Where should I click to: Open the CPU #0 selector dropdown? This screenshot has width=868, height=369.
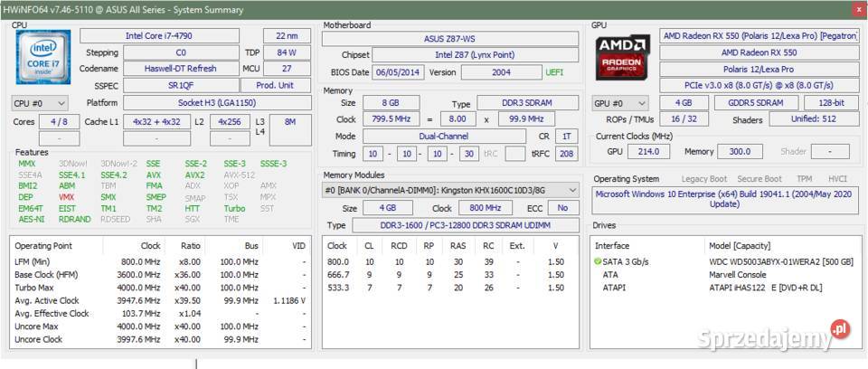(x=39, y=103)
